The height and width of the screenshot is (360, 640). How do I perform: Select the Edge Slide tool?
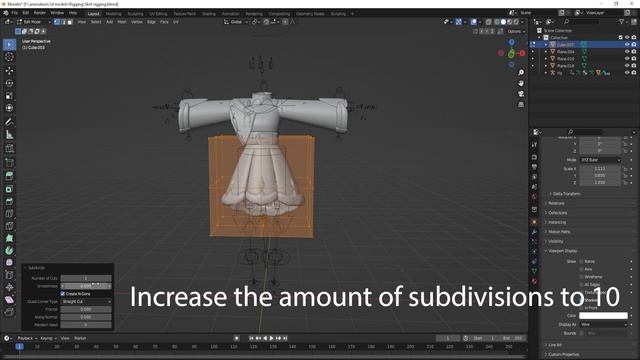click(x=9, y=275)
